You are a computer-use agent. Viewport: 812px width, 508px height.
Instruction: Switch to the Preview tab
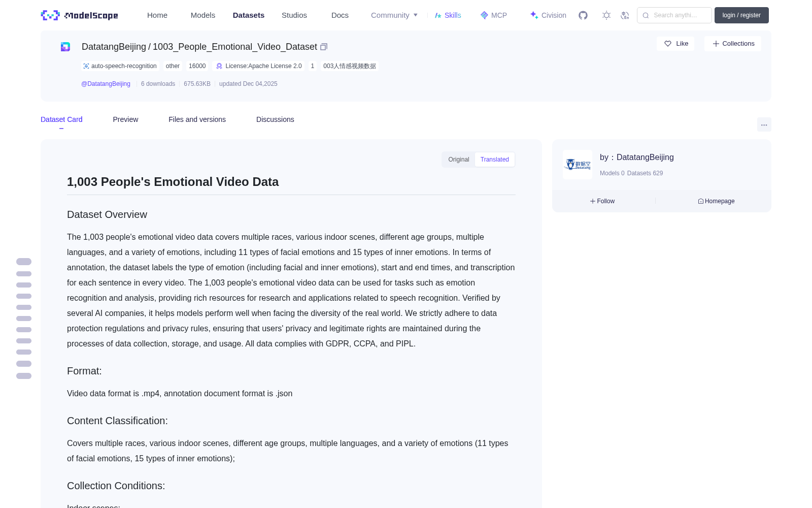coord(125,119)
